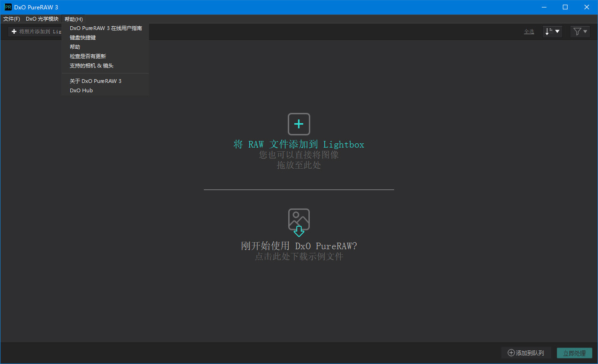Click the 全选 link

tap(529, 31)
